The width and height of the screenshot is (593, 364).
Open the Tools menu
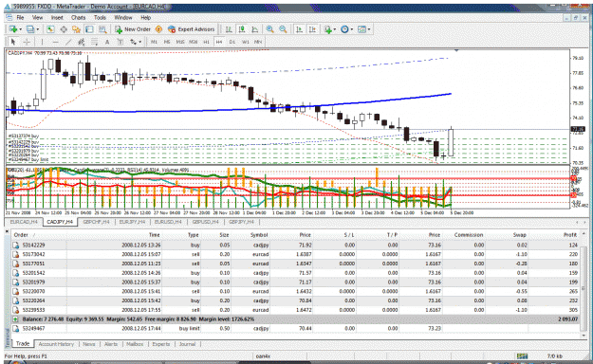coord(100,17)
